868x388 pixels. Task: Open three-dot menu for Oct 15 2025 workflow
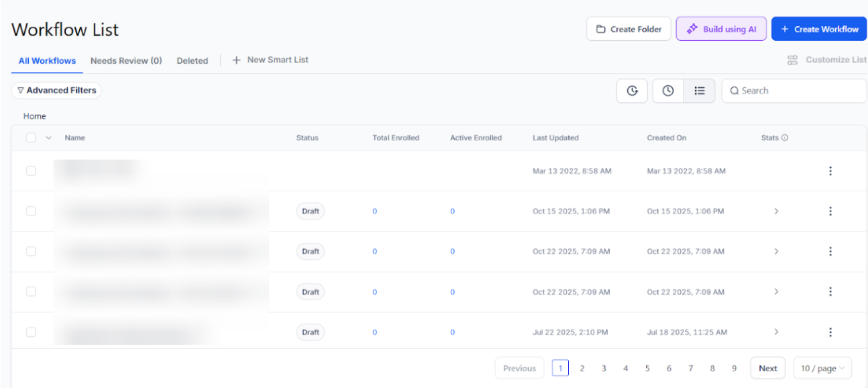click(830, 211)
